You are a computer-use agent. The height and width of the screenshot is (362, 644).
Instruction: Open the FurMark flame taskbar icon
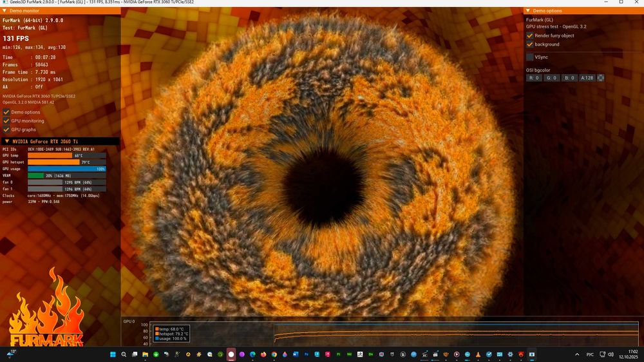521,354
